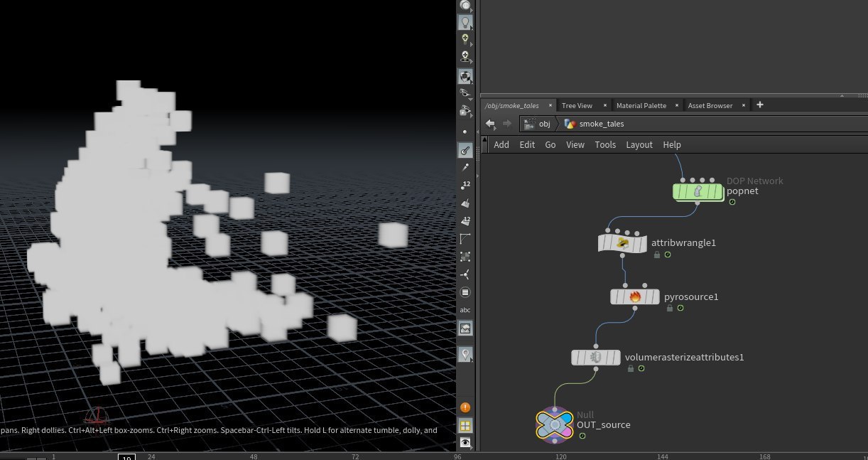Select the OUT_source Null node

555,424
